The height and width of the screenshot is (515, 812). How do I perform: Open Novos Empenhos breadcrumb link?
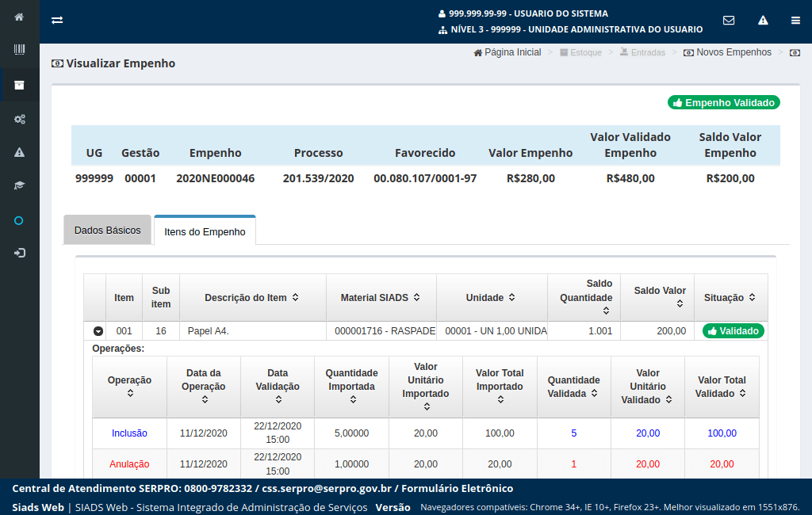coord(728,52)
